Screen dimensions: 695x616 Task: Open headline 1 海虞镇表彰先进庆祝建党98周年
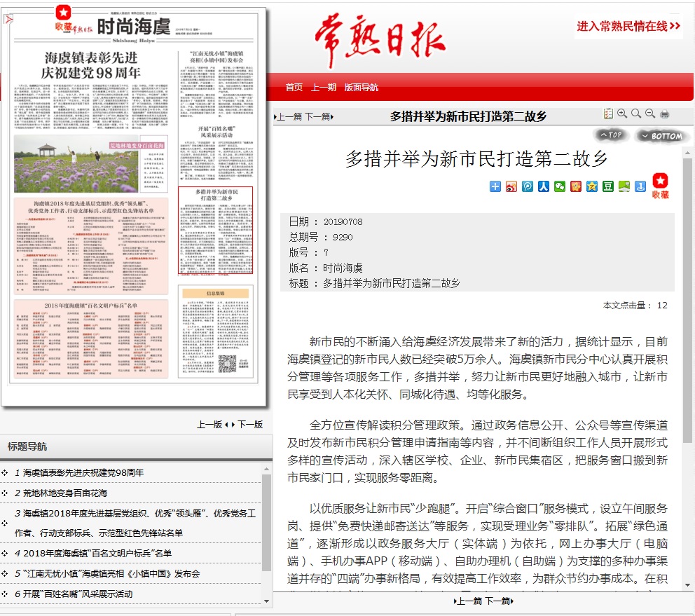[x=83, y=473]
